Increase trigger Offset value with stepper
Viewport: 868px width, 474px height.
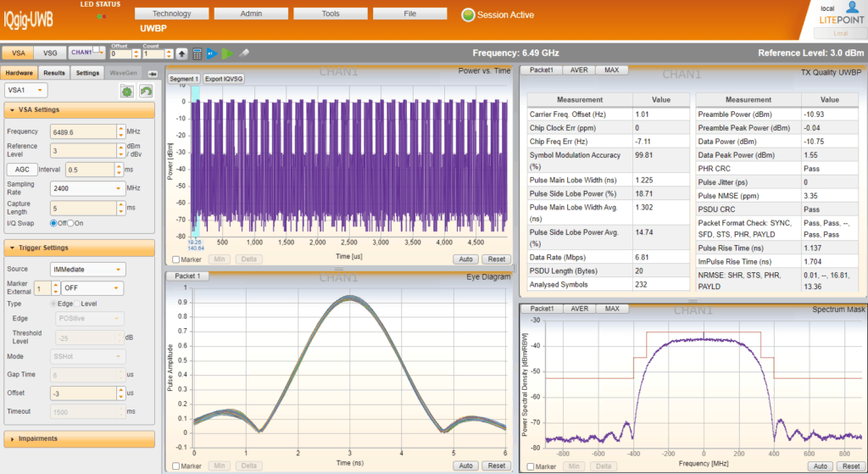pos(120,390)
